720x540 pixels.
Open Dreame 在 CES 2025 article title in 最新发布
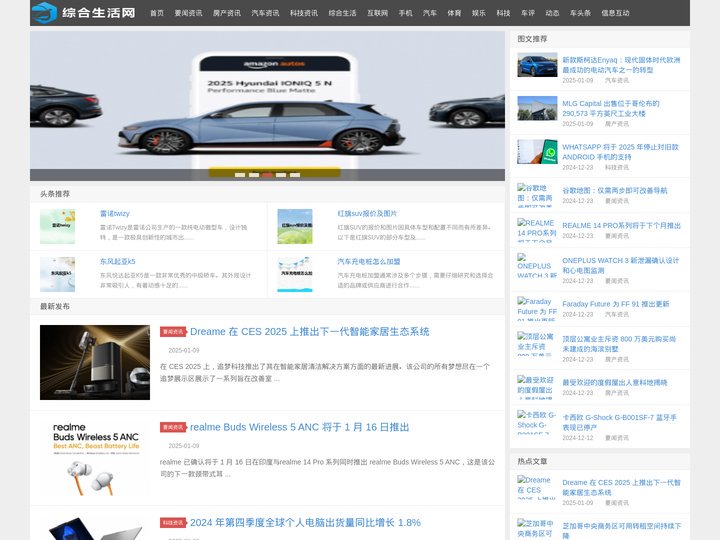[x=309, y=332]
